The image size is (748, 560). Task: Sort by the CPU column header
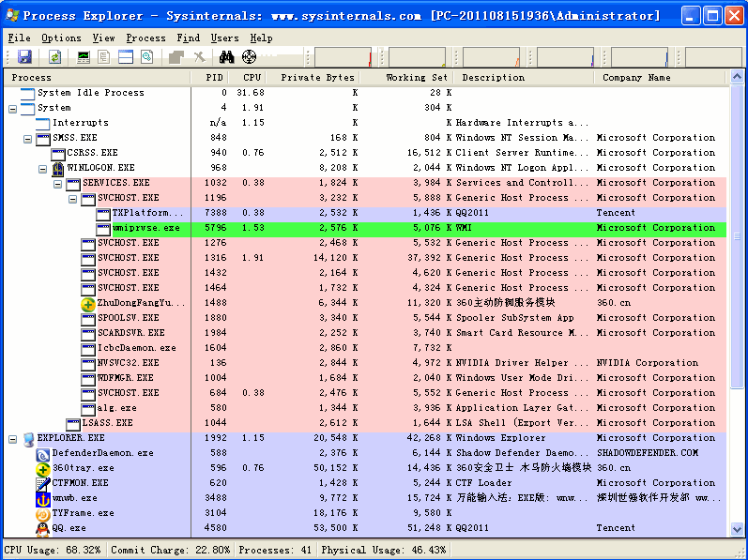252,78
